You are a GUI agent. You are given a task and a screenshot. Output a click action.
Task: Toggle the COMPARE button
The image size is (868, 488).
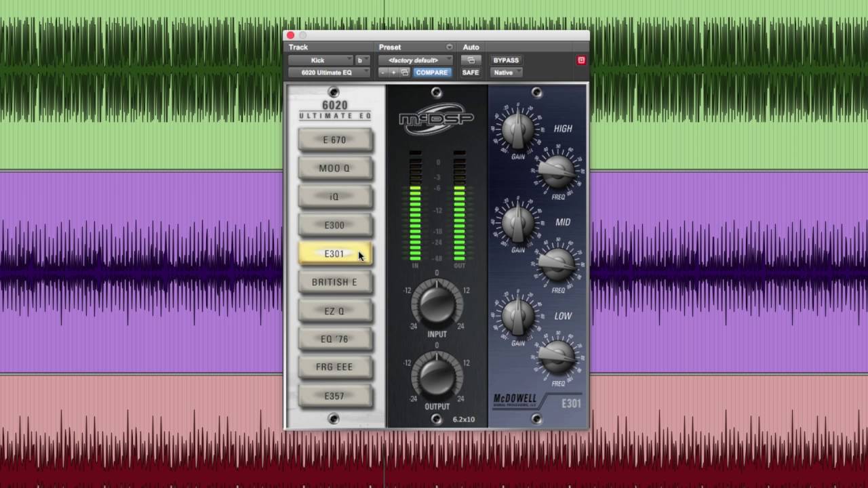click(431, 73)
